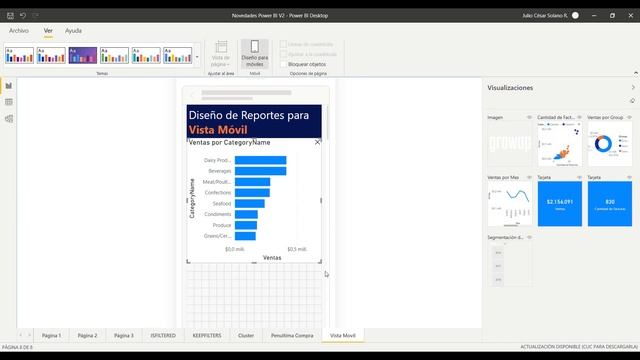
Task: Select the Diseño de Reportes title banner
Action: (x=254, y=121)
